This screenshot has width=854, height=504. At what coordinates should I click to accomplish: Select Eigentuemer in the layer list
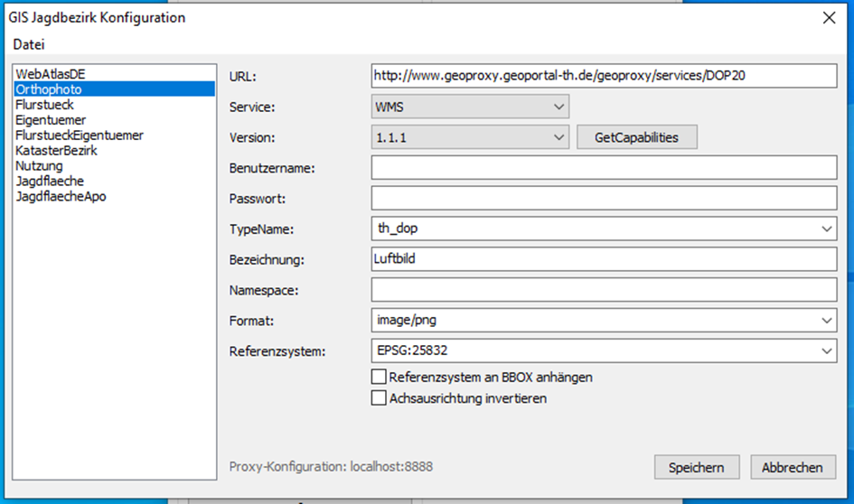click(x=51, y=119)
